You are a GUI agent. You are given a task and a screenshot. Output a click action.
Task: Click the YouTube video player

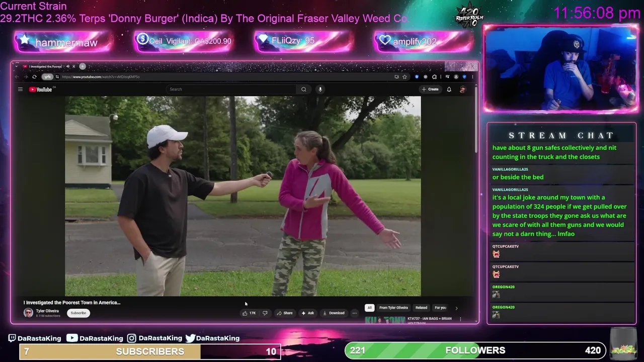pos(243,196)
